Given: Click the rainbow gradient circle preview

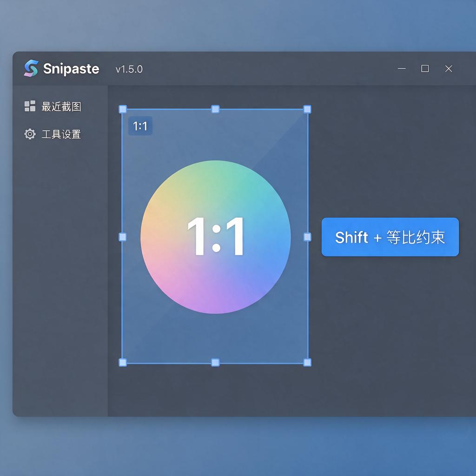Looking at the screenshot, I should 216,237.
